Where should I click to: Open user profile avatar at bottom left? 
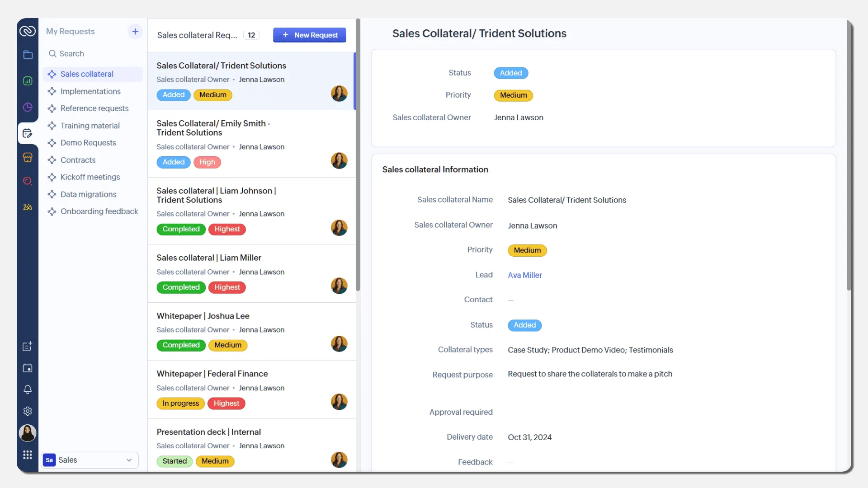[28, 433]
